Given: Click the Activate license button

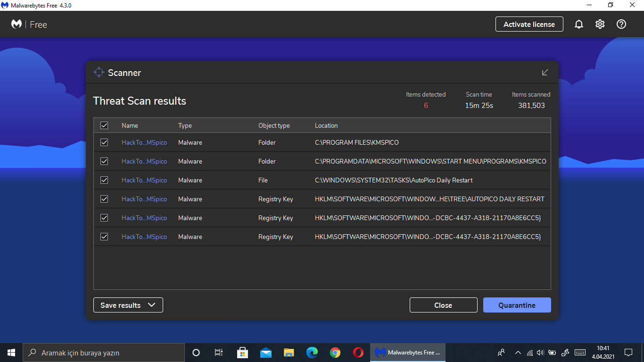Looking at the screenshot, I should [529, 24].
